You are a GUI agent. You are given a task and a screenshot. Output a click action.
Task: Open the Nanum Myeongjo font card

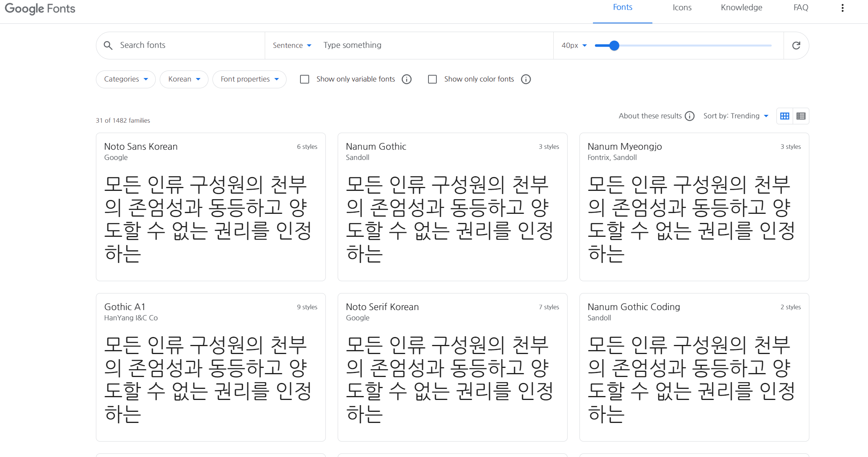click(694, 207)
